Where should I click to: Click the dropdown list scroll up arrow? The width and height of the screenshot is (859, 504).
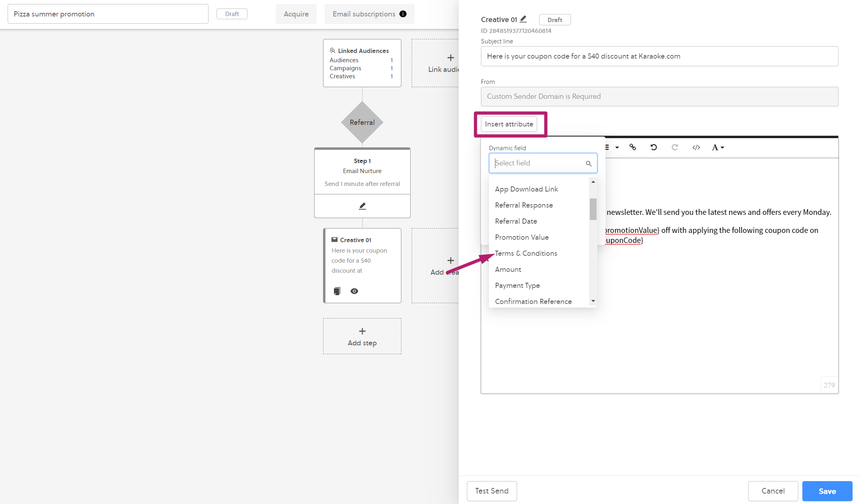coord(593,182)
